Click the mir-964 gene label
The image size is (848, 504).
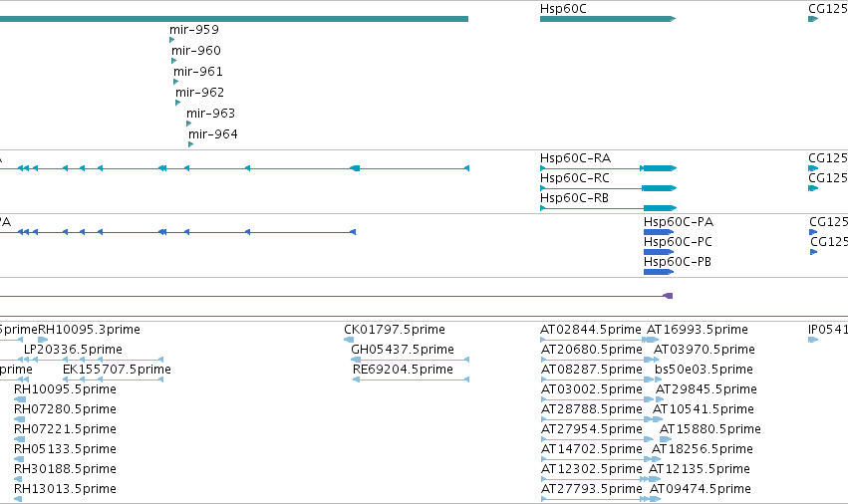[x=212, y=134]
